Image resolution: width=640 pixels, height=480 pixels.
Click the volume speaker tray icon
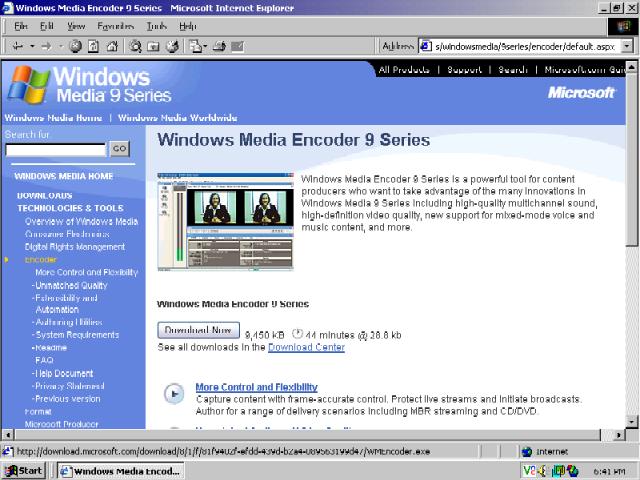click(542, 471)
